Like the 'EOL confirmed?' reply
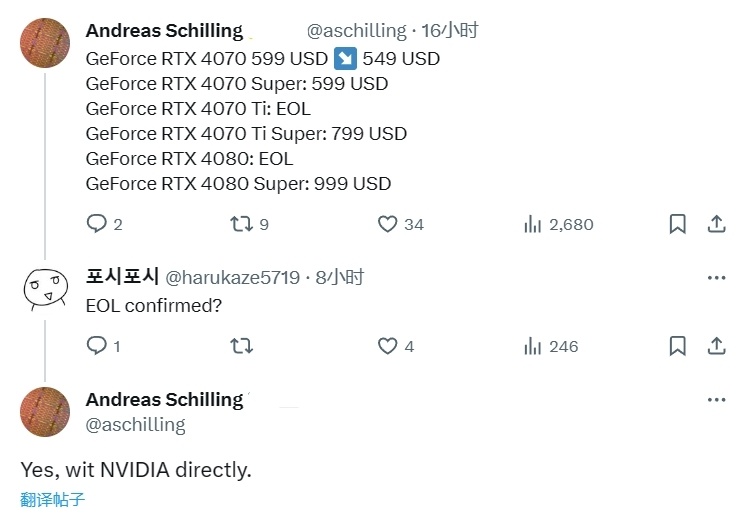743x526 pixels. coord(388,346)
